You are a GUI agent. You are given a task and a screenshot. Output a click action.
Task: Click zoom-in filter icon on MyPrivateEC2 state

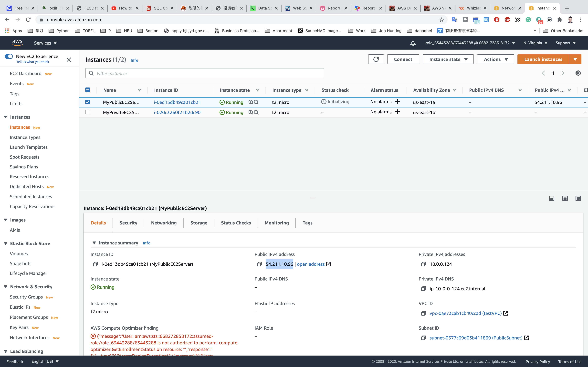(251, 112)
